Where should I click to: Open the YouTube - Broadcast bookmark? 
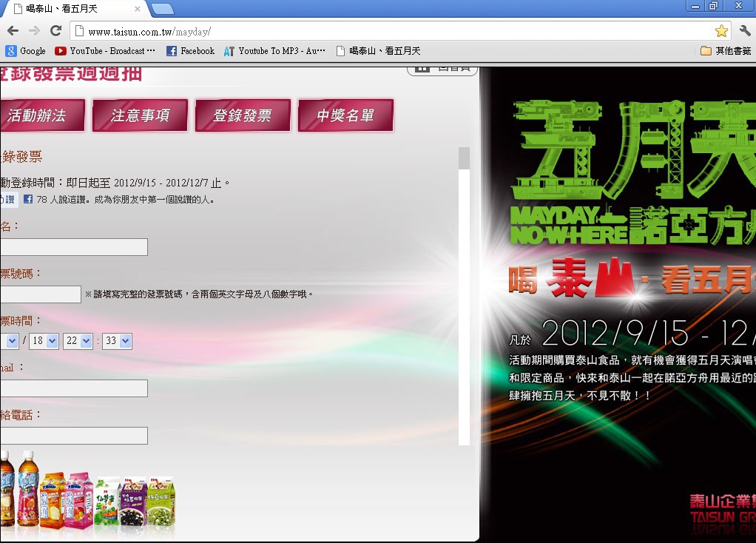(x=105, y=50)
